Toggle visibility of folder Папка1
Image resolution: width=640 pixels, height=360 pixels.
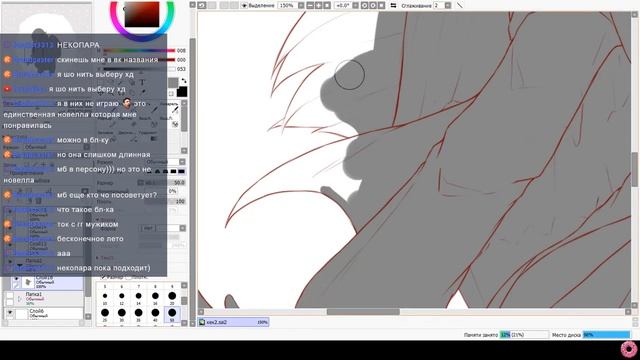pyautogui.click(x=10, y=296)
